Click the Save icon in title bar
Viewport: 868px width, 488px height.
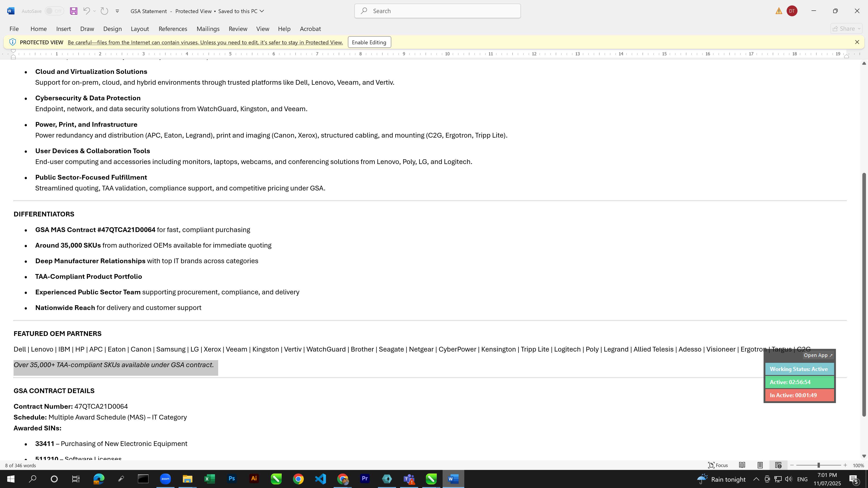(x=73, y=11)
